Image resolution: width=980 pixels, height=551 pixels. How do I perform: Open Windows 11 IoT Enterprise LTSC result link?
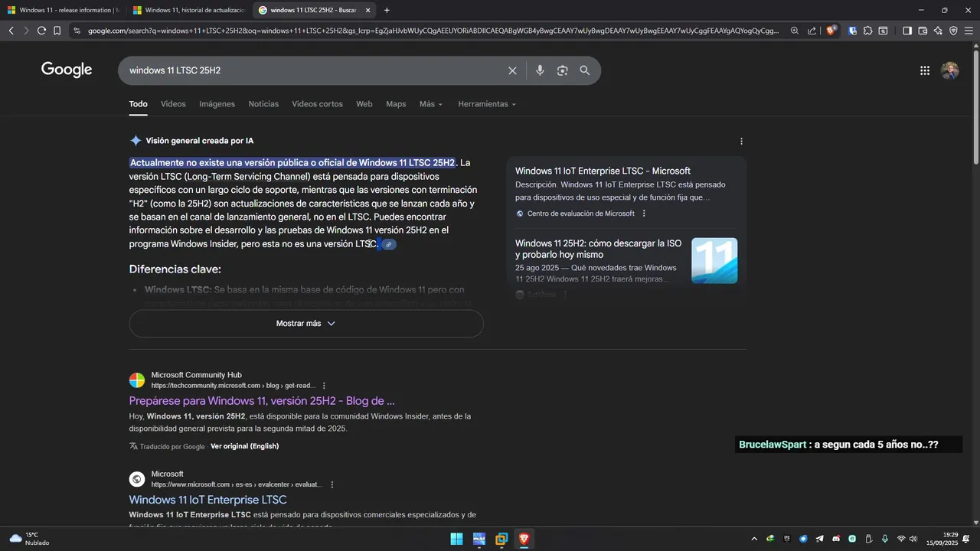pyautogui.click(x=207, y=500)
